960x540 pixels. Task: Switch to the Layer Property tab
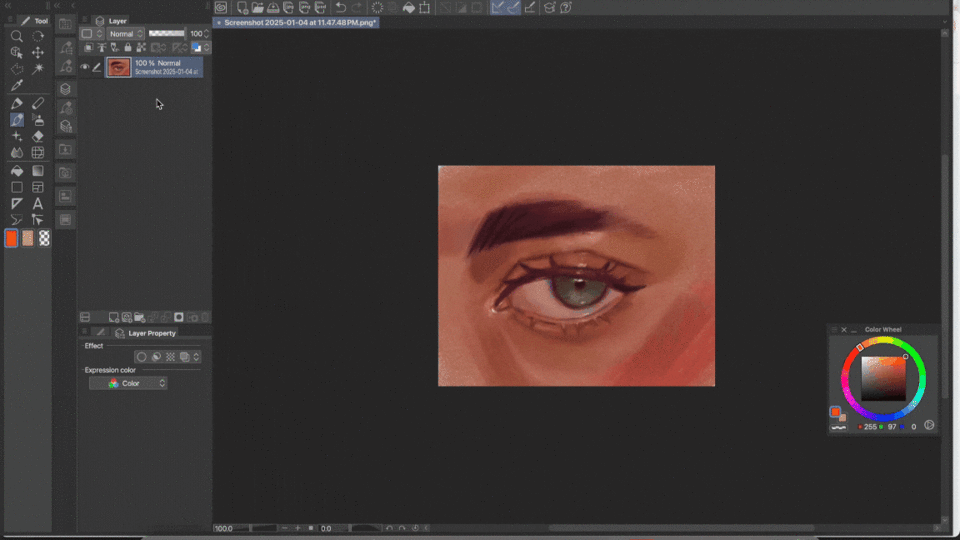[145, 333]
